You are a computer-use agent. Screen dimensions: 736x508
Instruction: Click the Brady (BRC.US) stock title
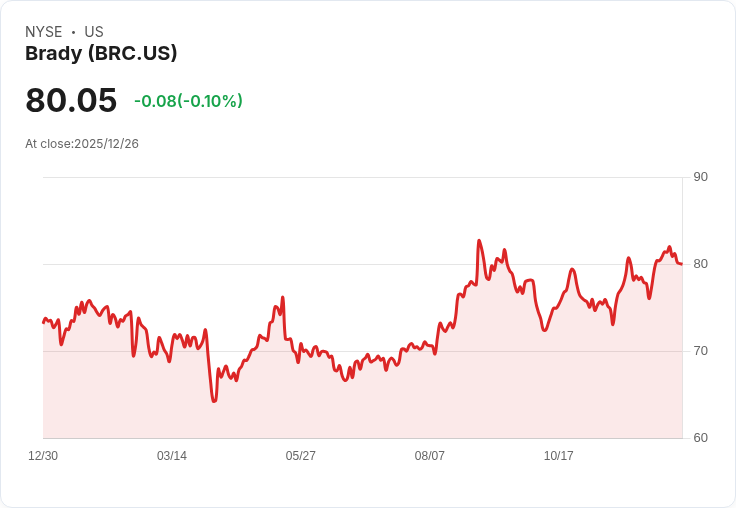101,54
